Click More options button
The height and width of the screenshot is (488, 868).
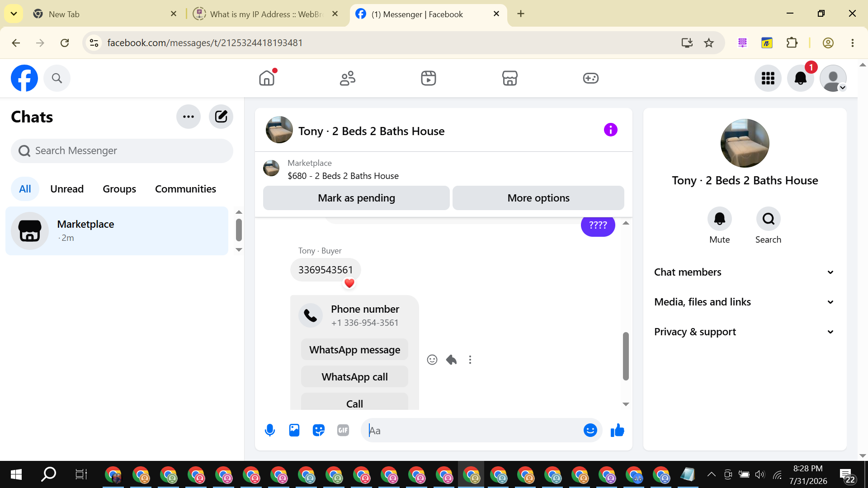pos(538,198)
